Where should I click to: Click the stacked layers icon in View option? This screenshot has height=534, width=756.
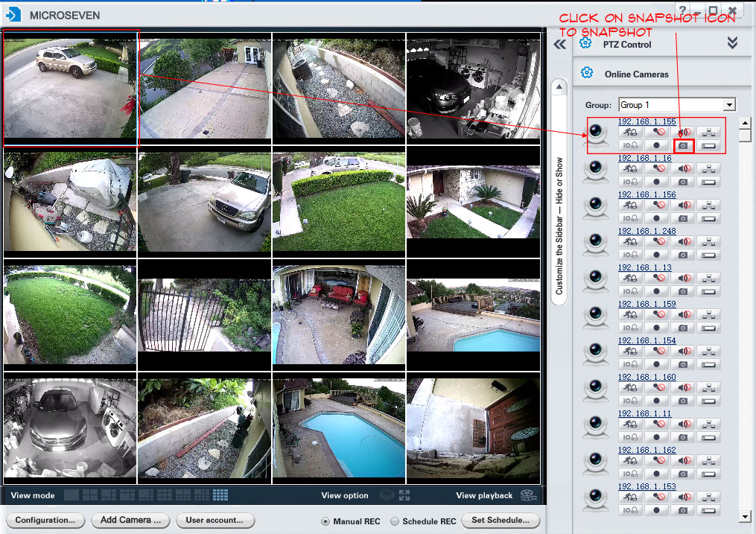(x=387, y=495)
